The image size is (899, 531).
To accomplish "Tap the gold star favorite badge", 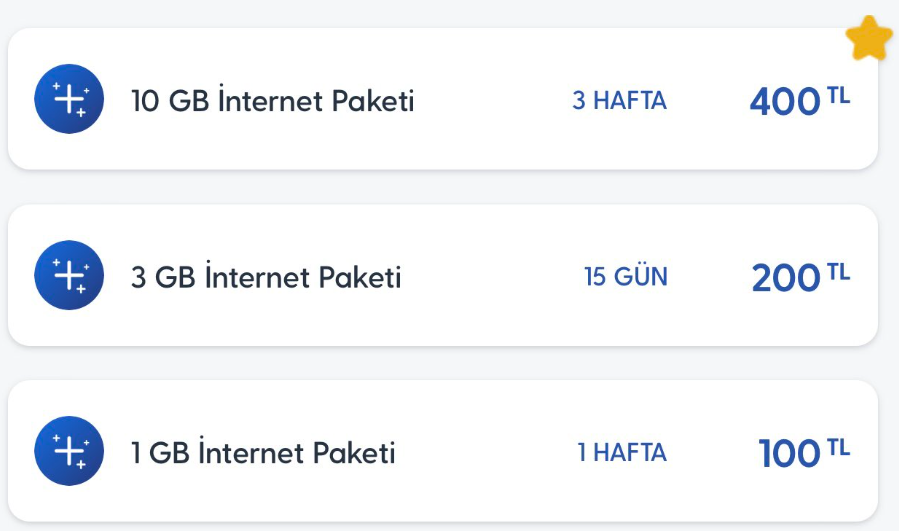I will (869, 38).
